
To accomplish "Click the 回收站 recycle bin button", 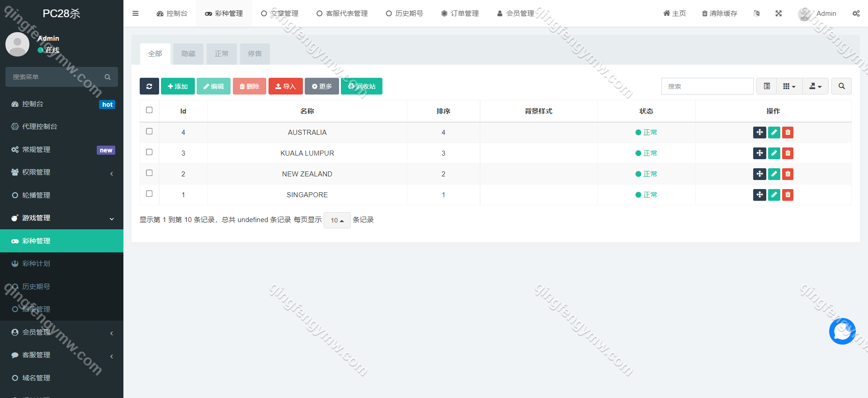I will tap(362, 86).
